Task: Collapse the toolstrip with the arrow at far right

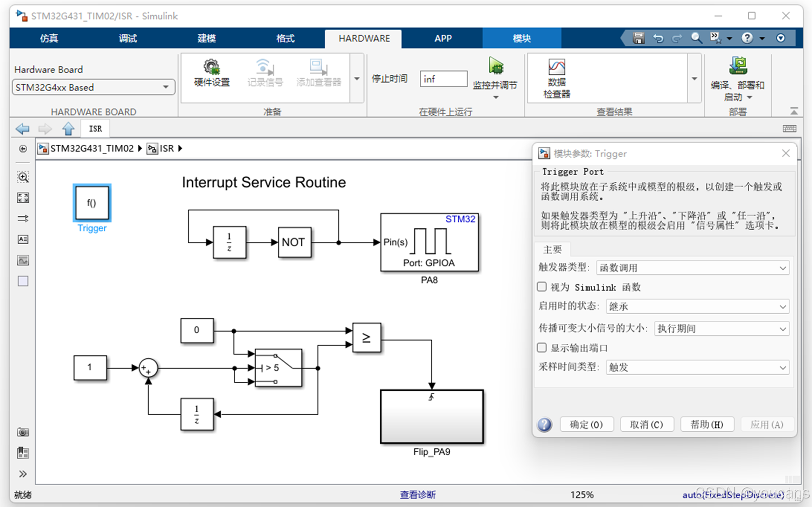Action: pyautogui.click(x=794, y=111)
